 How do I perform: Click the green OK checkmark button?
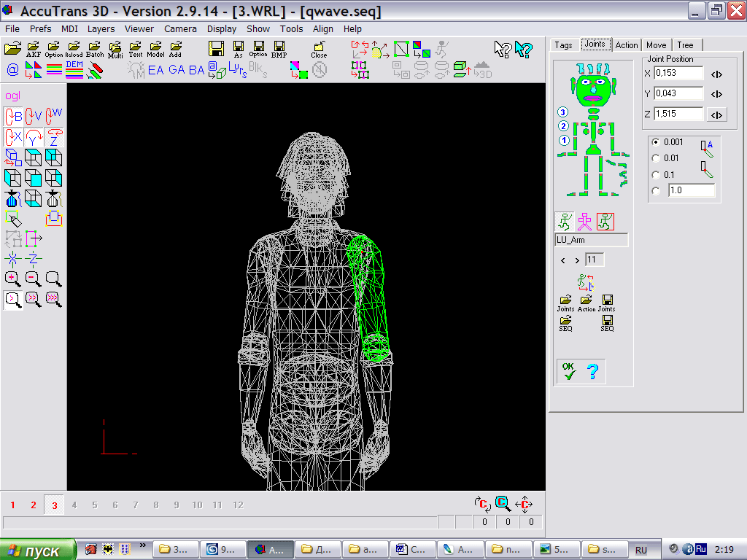click(569, 370)
